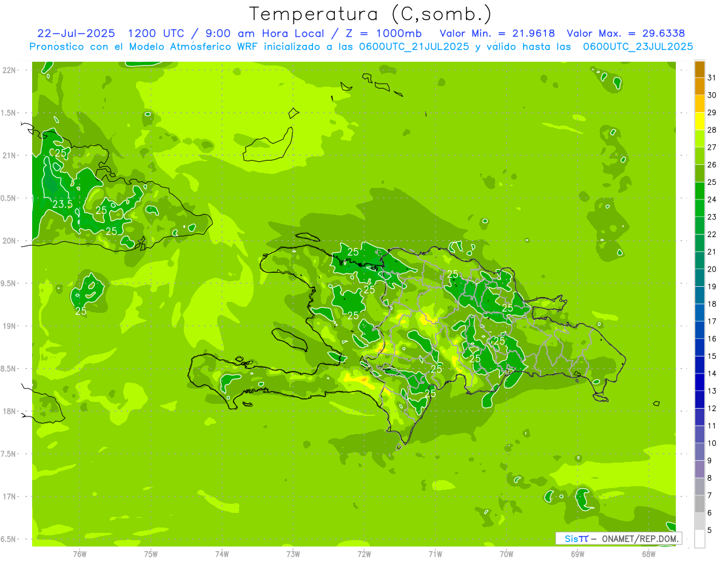Pick the orange swatch between 29 and 30
Image resolution: width=728 pixels, height=562 pixels.
(699, 104)
